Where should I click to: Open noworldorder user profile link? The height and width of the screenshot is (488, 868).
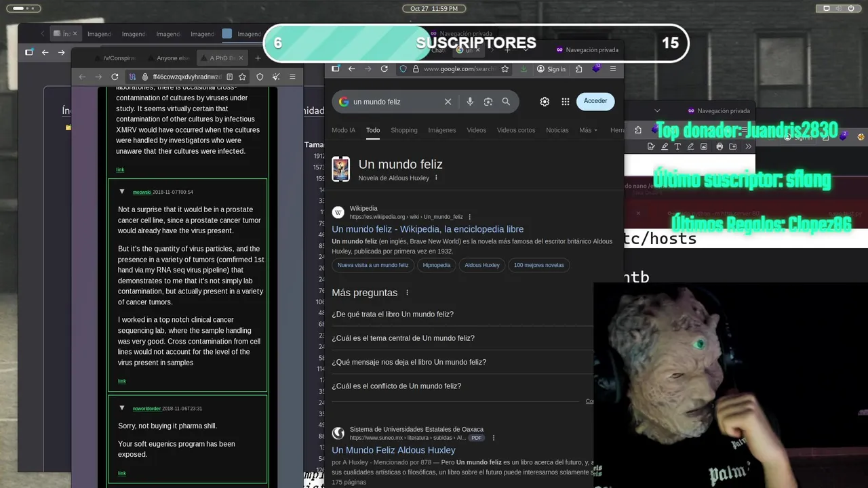point(146,408)
